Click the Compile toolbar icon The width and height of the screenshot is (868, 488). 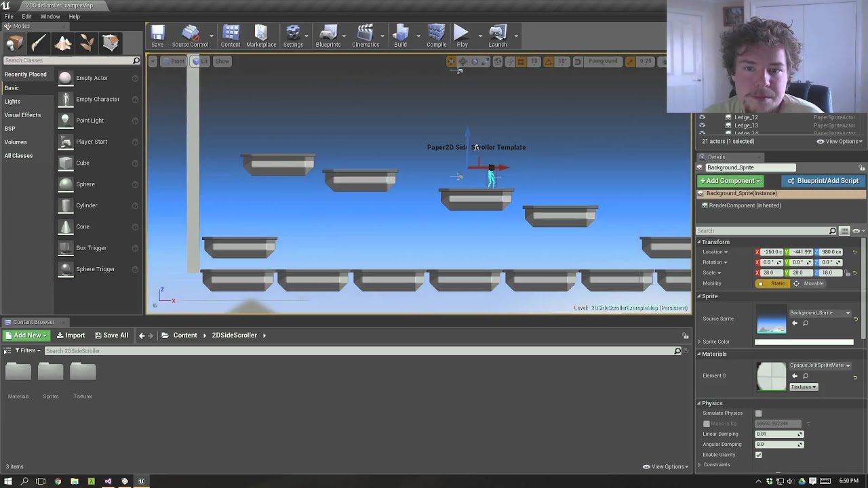[x=437, y=37]
